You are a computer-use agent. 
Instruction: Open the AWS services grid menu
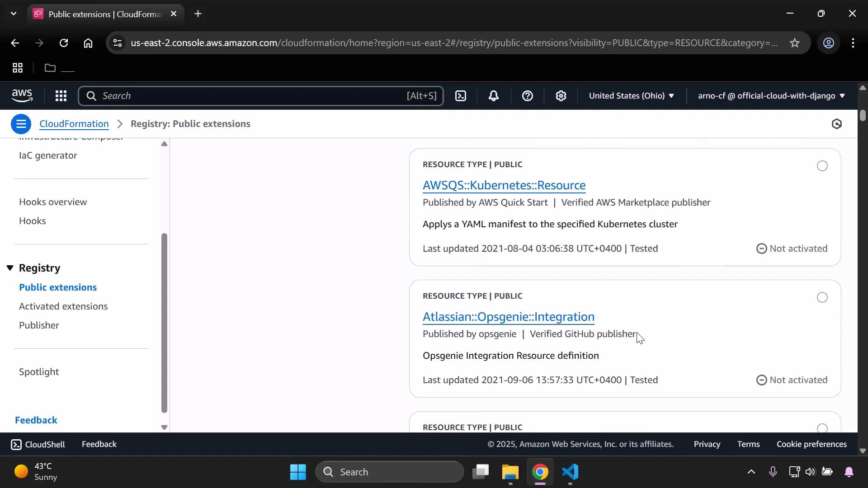61,96
